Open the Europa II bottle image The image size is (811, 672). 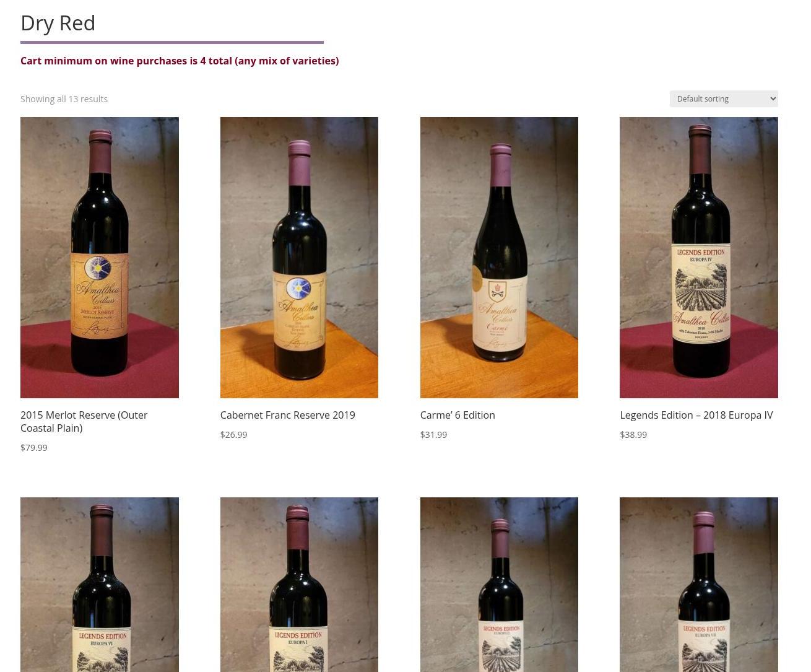[499, 585]
